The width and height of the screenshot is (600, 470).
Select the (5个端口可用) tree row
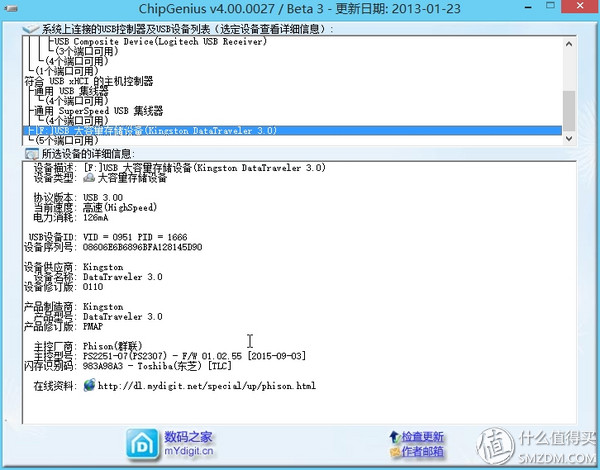pos(66,140)
